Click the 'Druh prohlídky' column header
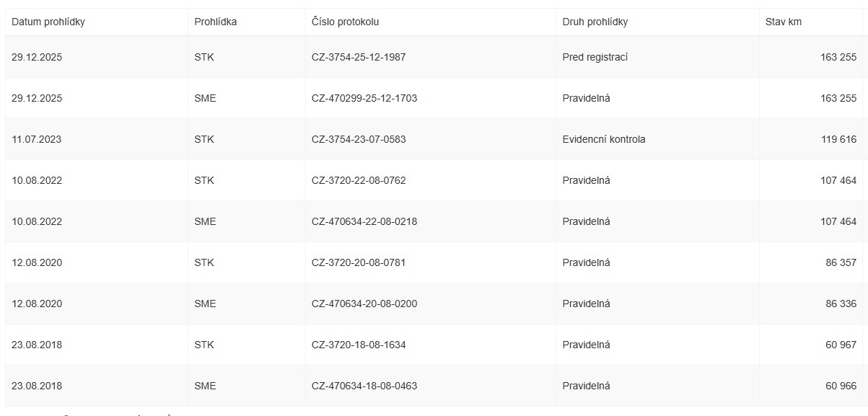This screenshot has width=868, height=416. coord(595,22)
